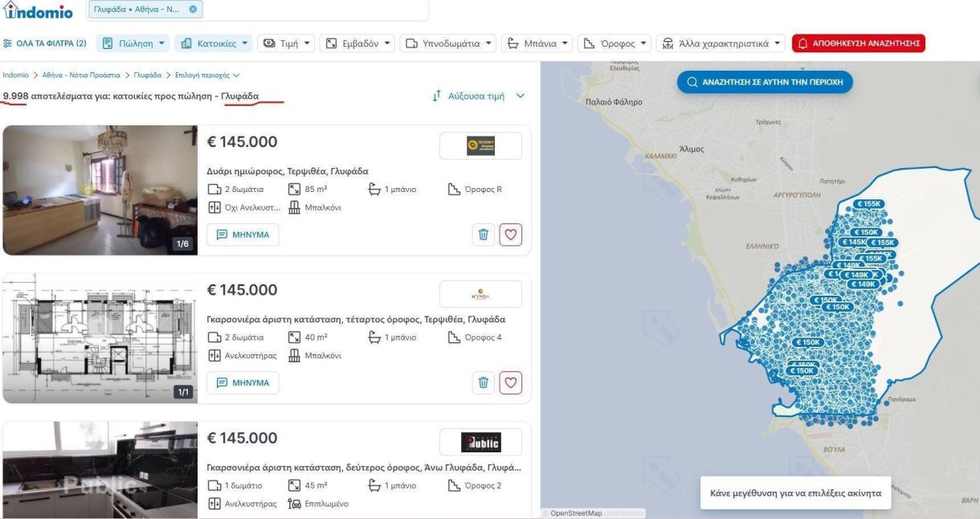Open ΟΛΑ ΤΑ ΦΙΛΤΡΑ (2) filters
Screen dimensions: 980x519
coord(45,43)
